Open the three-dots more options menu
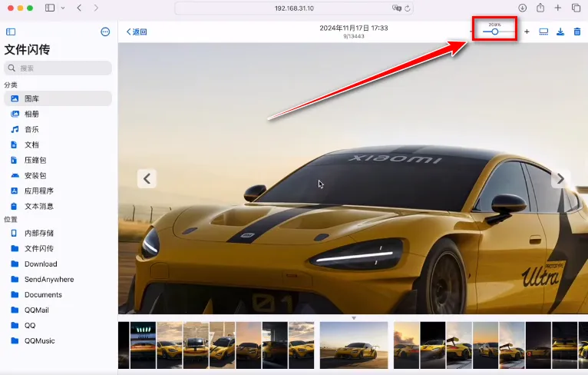This screenshot has height=375, width=588. (x=105, y=32)
